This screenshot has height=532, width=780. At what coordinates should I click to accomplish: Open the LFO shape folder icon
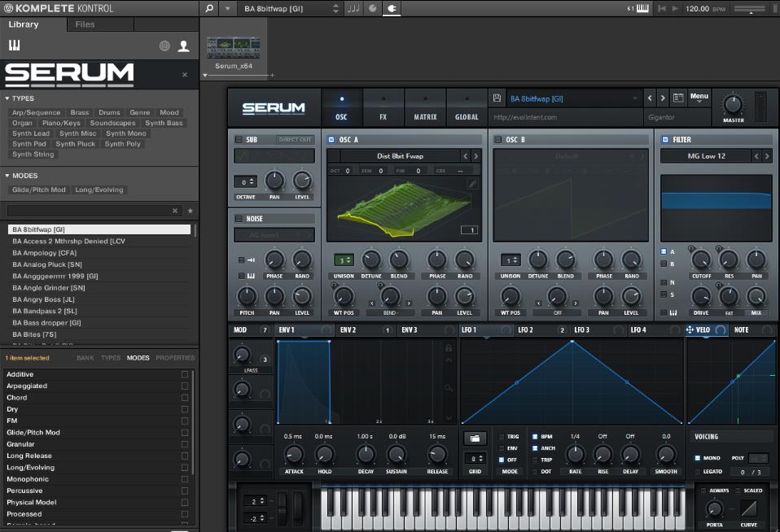coord(474,438)
